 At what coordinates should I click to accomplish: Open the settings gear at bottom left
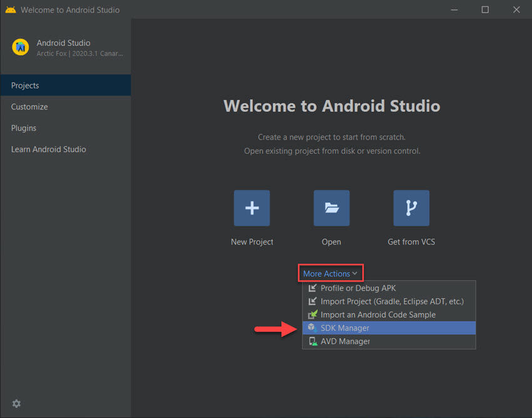tap(16, 404)
